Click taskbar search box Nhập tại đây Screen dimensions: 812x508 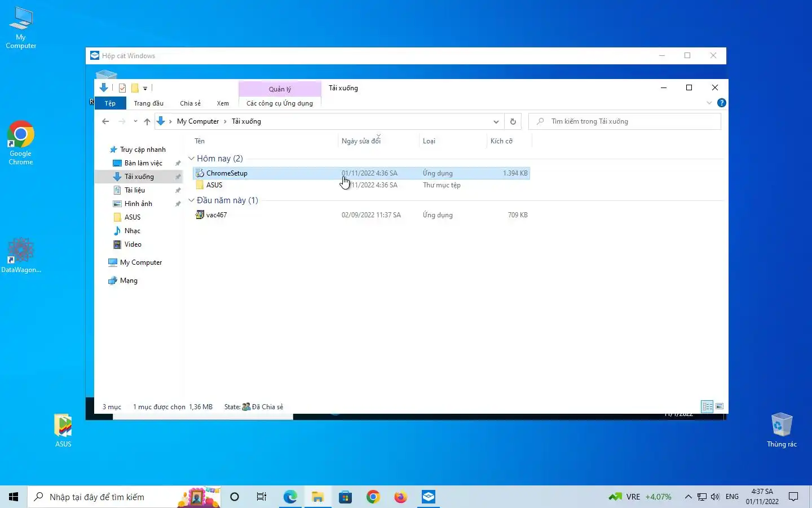click(124, 497)
